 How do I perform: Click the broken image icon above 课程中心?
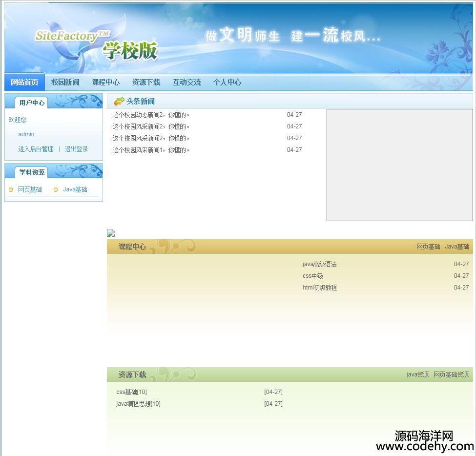(x=111, y=233)
